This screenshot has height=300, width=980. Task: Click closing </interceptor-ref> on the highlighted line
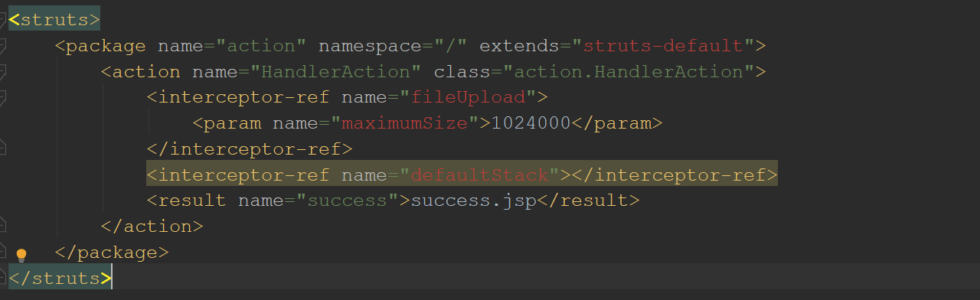(x=675, y=174)
